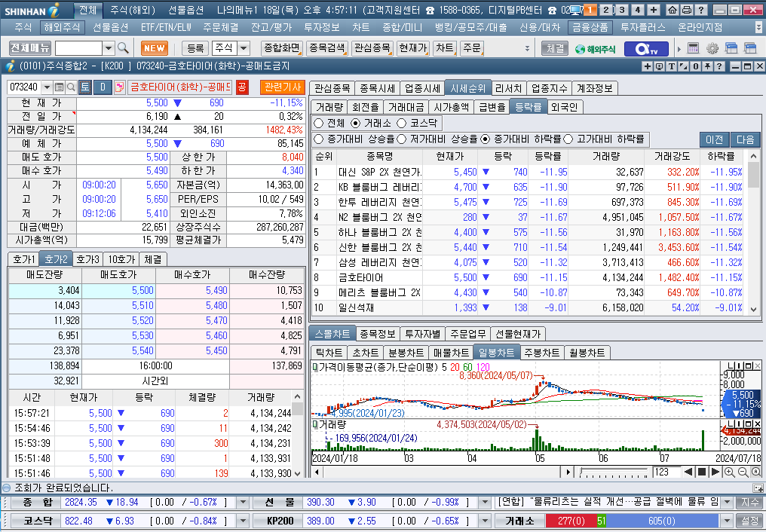This screenshot has width=766, height=532.
Task: Select 금호타이어 row in ranking table
Action: (529, 278)
